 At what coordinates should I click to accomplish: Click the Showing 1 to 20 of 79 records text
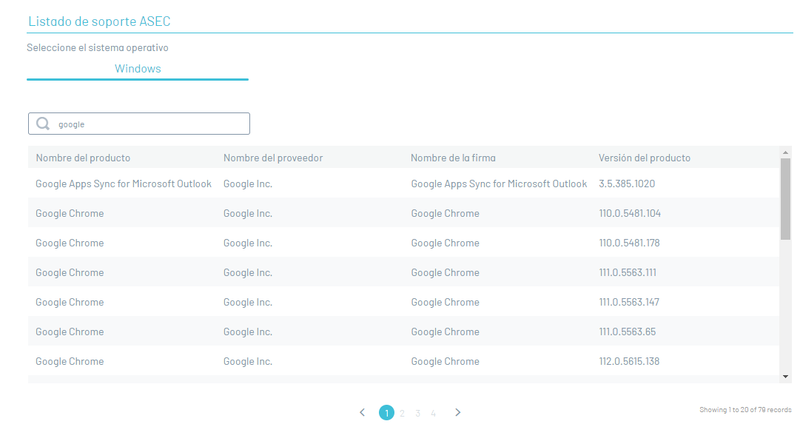click(x=745, y=410)
